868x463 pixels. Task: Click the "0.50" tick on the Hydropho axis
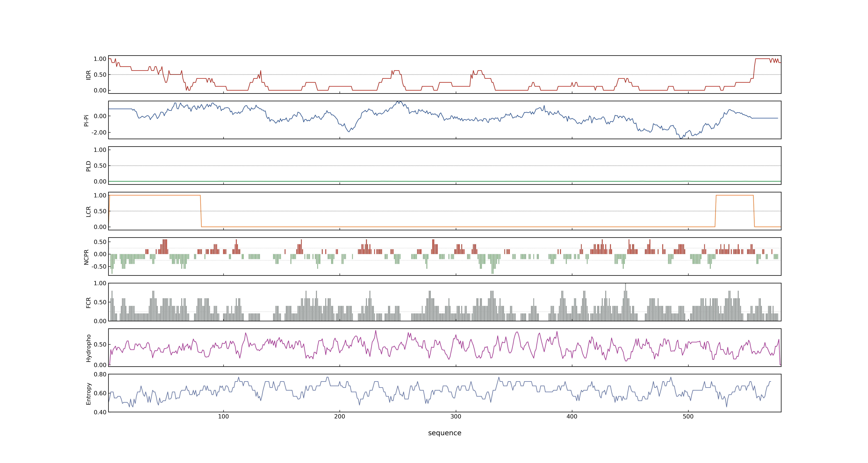pos(100,344)
